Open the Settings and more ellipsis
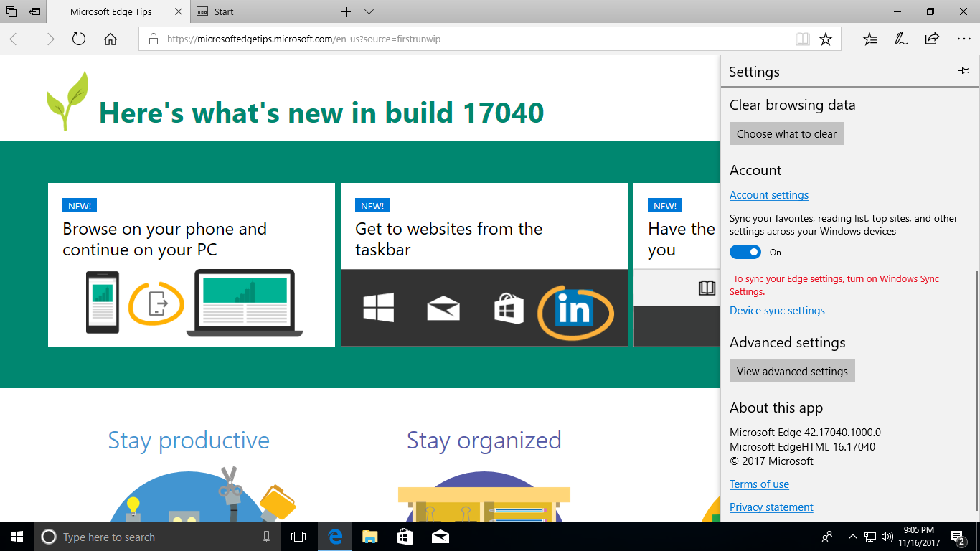980x551 pixels. (x=963, y=39)
